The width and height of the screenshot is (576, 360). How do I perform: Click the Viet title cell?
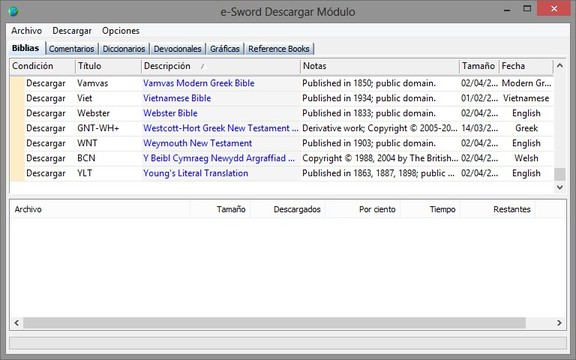(x=84, y=98)
